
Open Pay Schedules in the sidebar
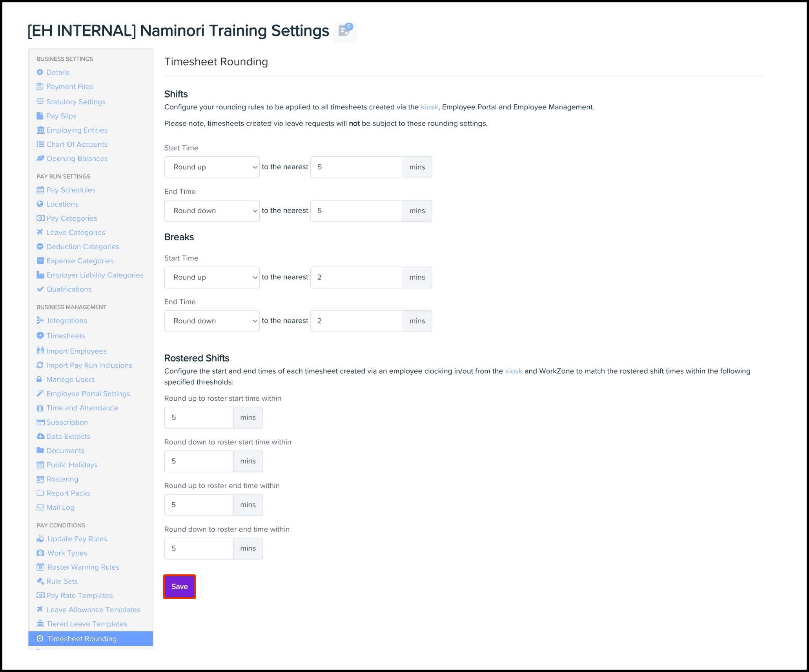pos(71,190)
